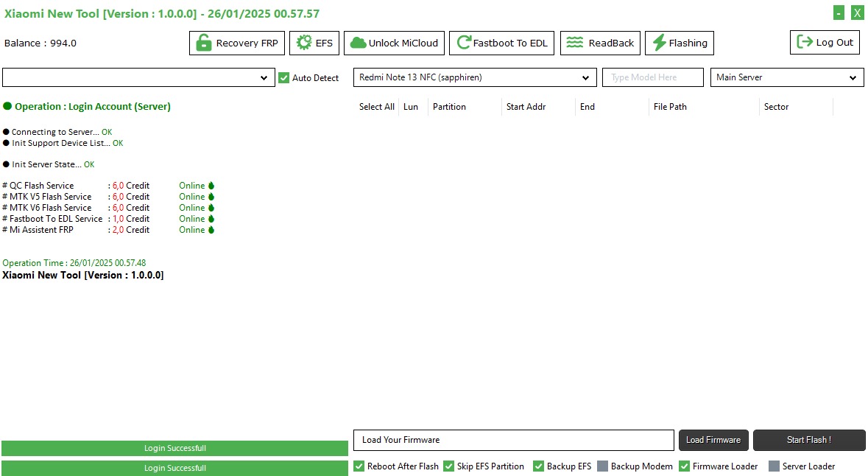
Task: Click Mi Assistent FRP flame icon
Action: [x=211, y=230]
